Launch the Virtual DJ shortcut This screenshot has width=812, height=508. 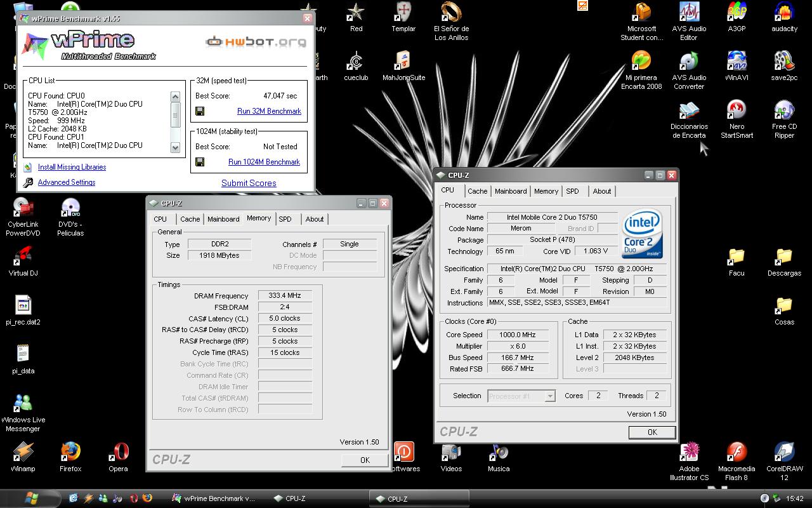pos(23,262)
